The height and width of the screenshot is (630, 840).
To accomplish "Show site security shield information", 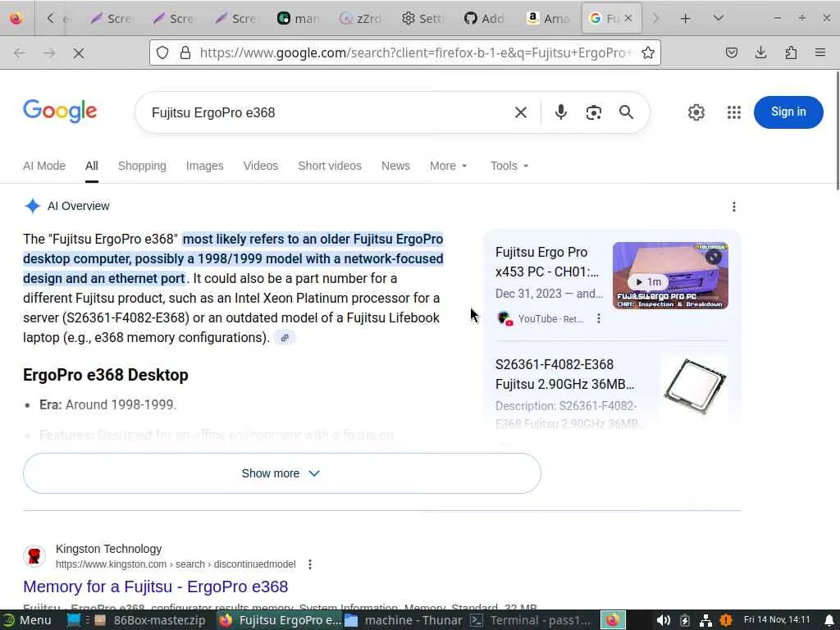I will [x=162, y=52].
